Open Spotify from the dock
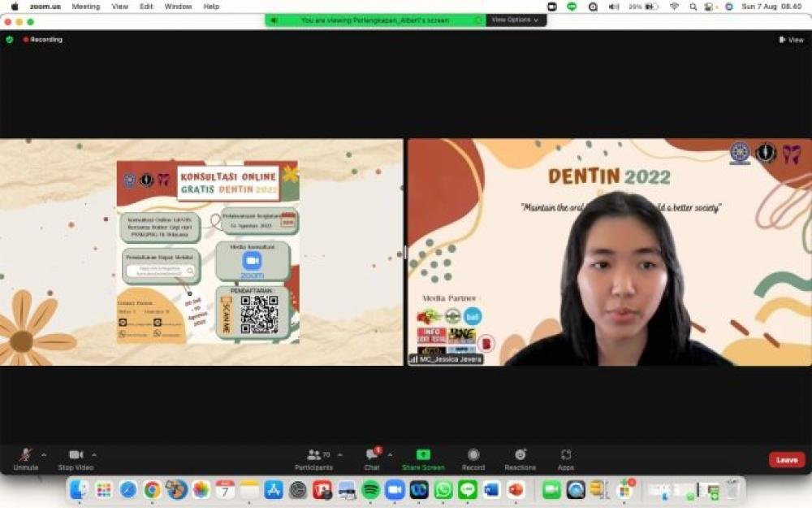The height and width of the screenshot is (508, 812). tap(370, 489)
